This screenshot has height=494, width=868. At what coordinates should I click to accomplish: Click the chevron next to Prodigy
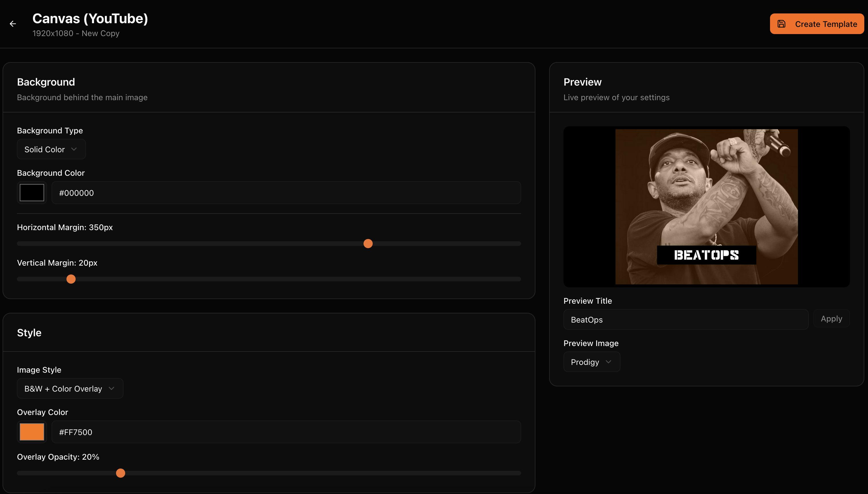click(608, 362)
